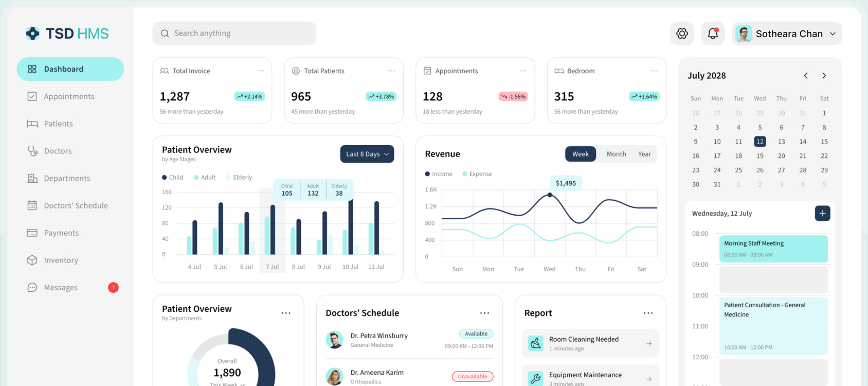Image resolution: width=868 pixels, height=386 pixels.
Task: Open notifications bell icon
Action: (x=713, y=33)
